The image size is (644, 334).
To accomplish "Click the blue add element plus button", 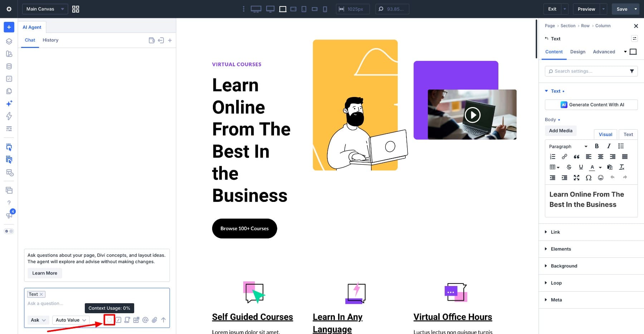I will pos(9,27).
